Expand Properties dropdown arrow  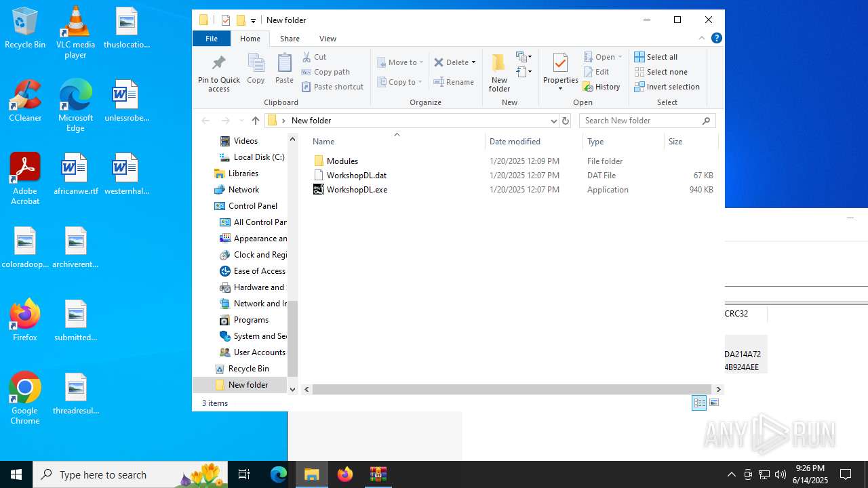pos(560,89)
